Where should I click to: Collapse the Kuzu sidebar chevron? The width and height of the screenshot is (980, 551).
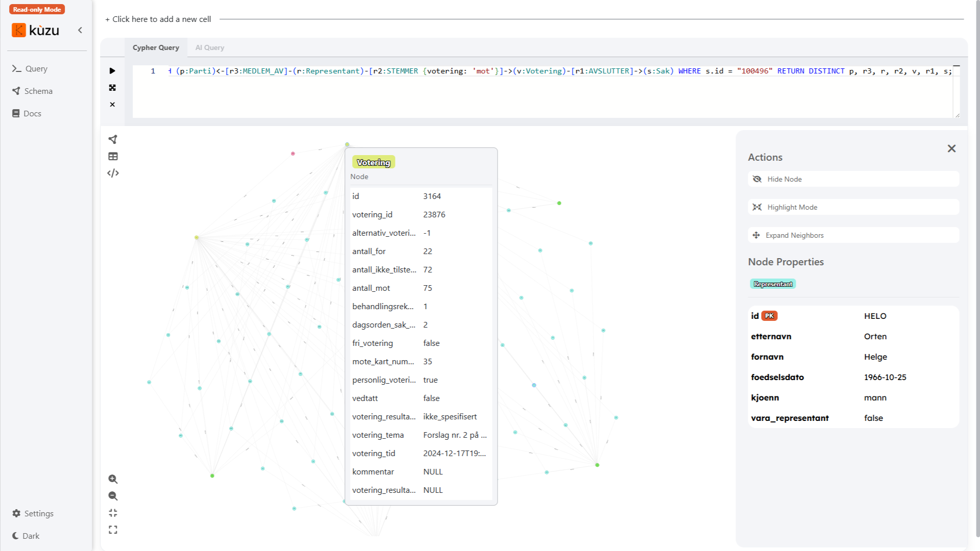(x=80, y=30)
